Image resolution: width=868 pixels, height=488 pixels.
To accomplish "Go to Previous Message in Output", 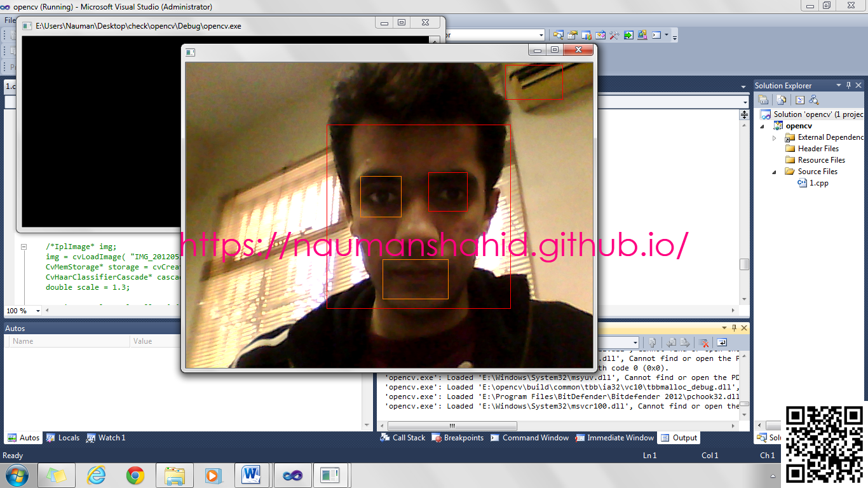I will coord(671,342).
